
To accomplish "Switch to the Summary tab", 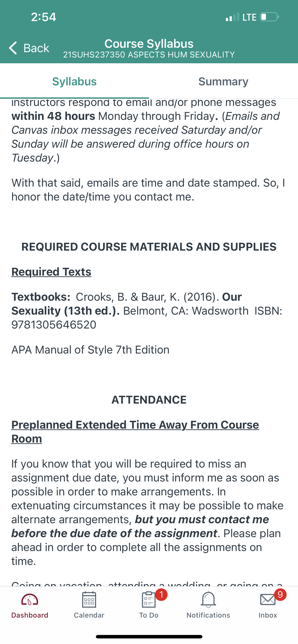I will point(223,82).
